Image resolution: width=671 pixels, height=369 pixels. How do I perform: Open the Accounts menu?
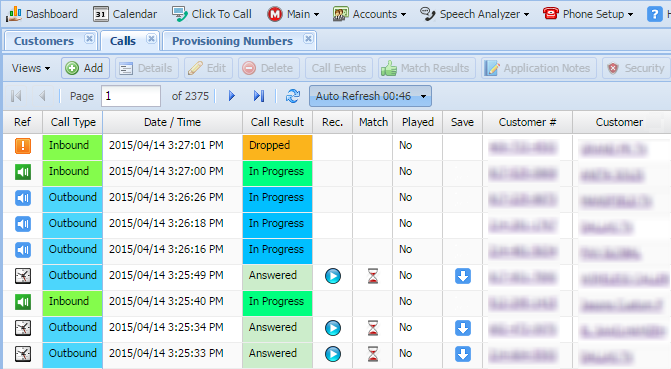369,14
